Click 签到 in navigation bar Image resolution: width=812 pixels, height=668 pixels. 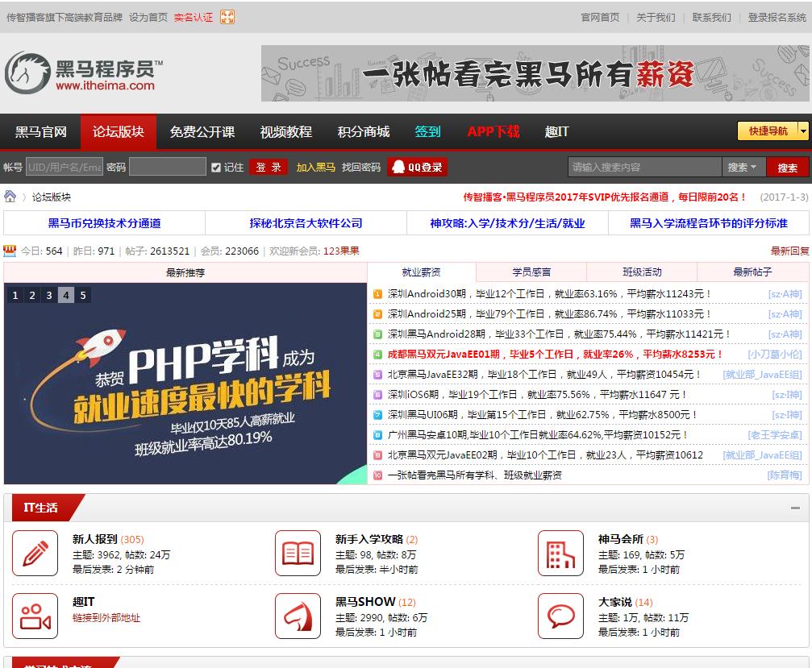tap(427, 132)
